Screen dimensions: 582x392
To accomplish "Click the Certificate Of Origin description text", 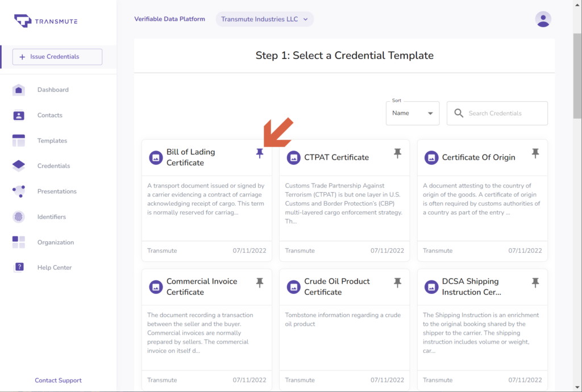I will (481, 199).
